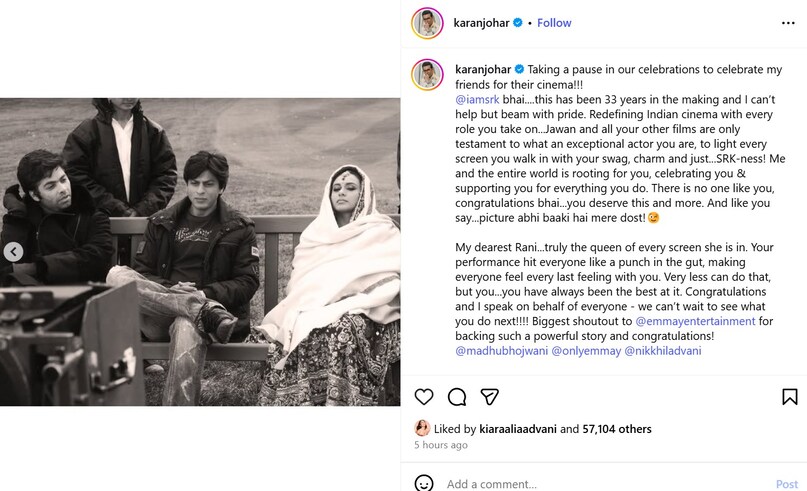Open comments via the speech bubble icon

pyautogui.click(x=457, y=397)
